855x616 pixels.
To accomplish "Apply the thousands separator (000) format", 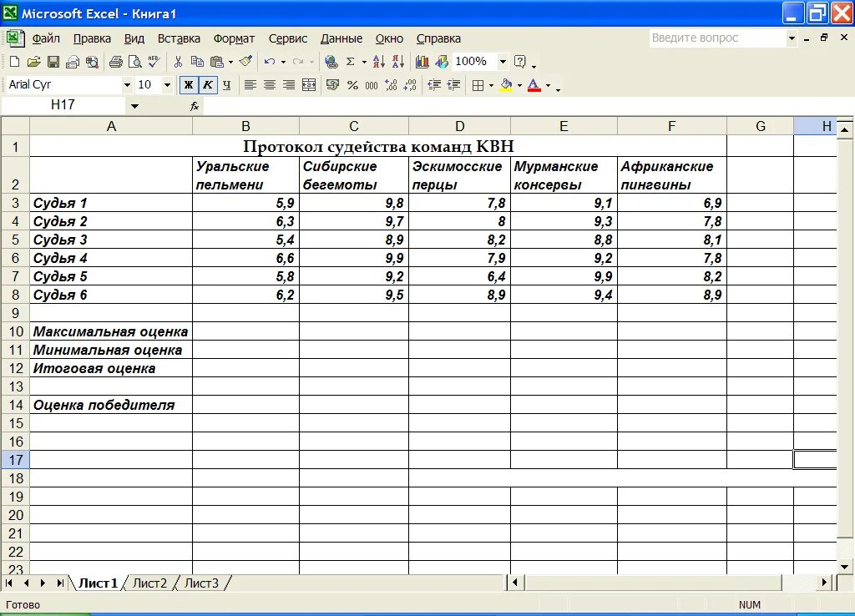I will click(x=372, y=85).
